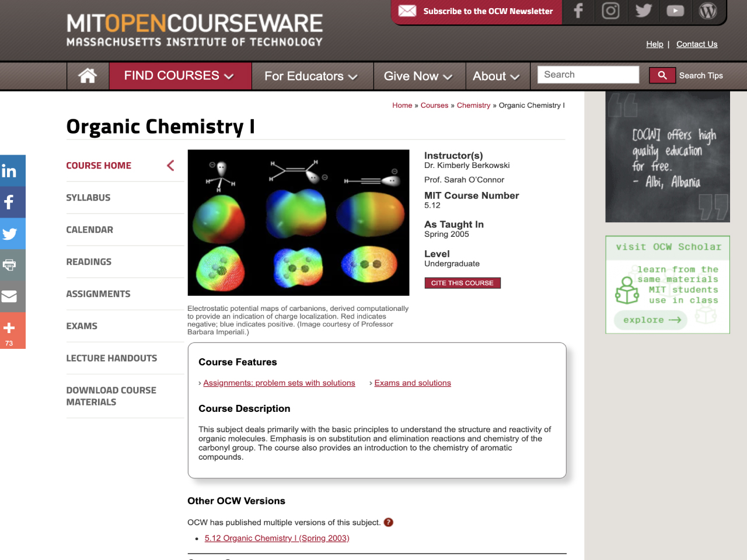Open the EXAMS section
Image resolution: width=747 pixels, height=560 pixels.
pyautogui.click(x=82, y=326)
